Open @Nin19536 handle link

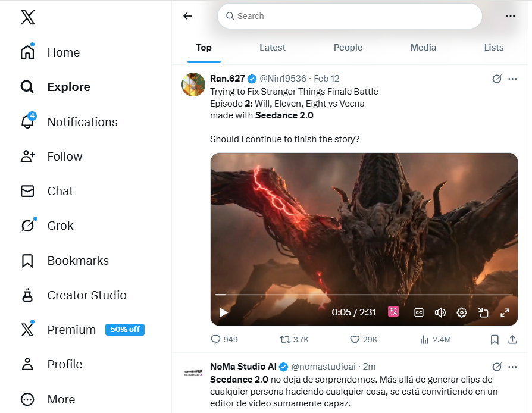[x=283, y=79]
